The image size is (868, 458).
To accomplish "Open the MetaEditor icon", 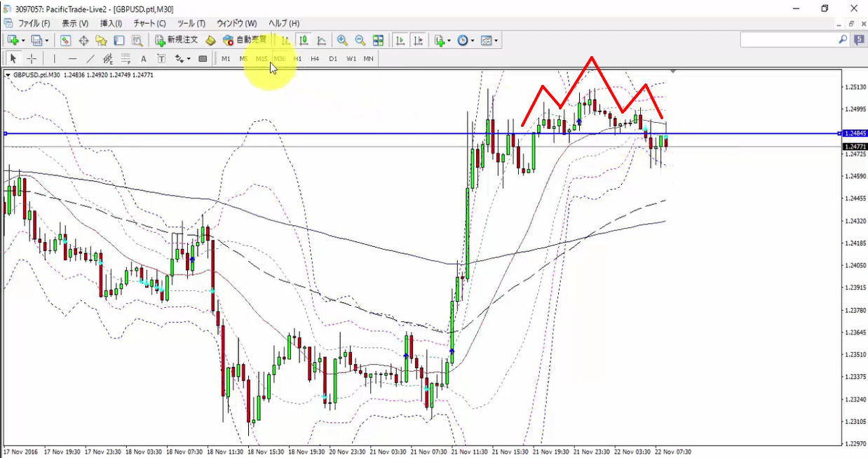I will point(210,41).
